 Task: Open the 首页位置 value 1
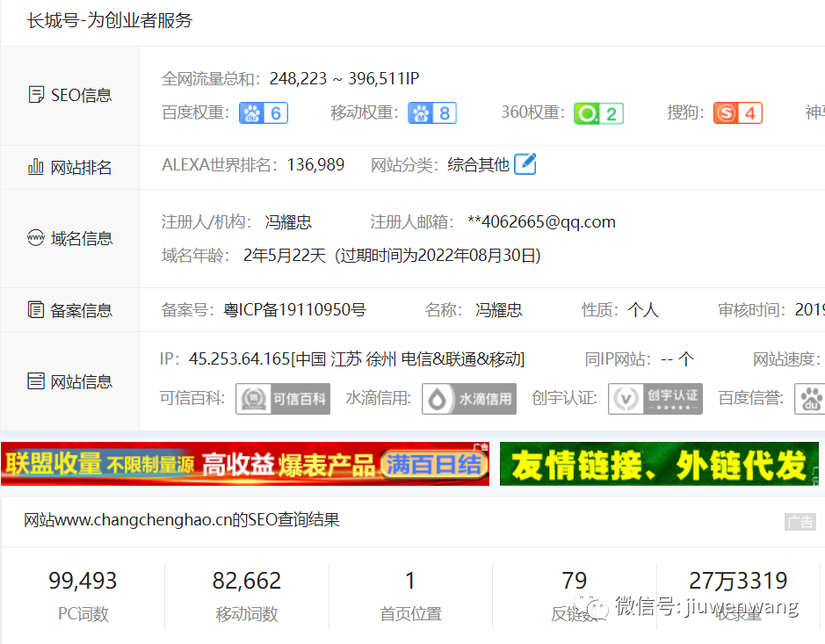pos(410,581)
